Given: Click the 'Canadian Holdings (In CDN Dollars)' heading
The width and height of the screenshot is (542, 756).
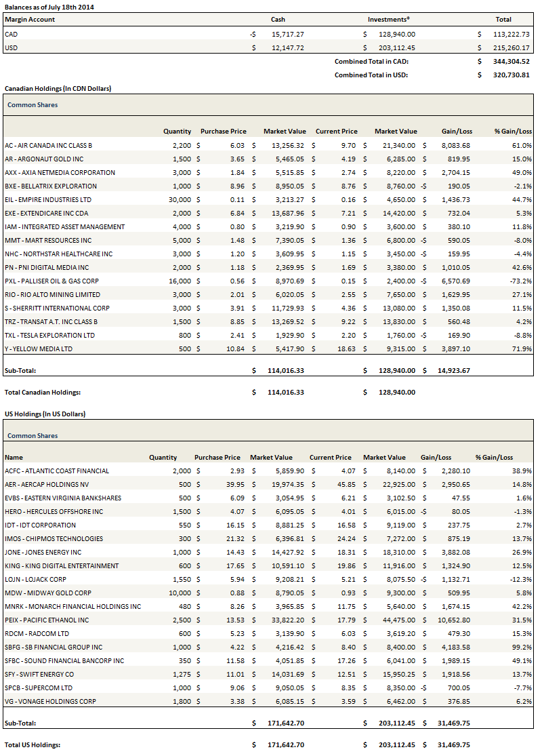Looking at the screenshot, I should [x=58, y=88].
